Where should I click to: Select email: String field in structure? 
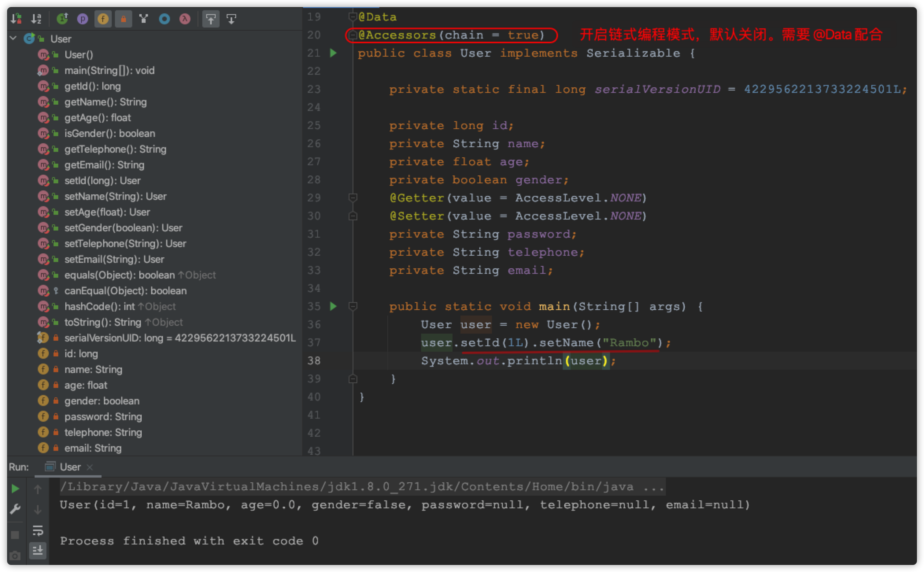[93, 448]
